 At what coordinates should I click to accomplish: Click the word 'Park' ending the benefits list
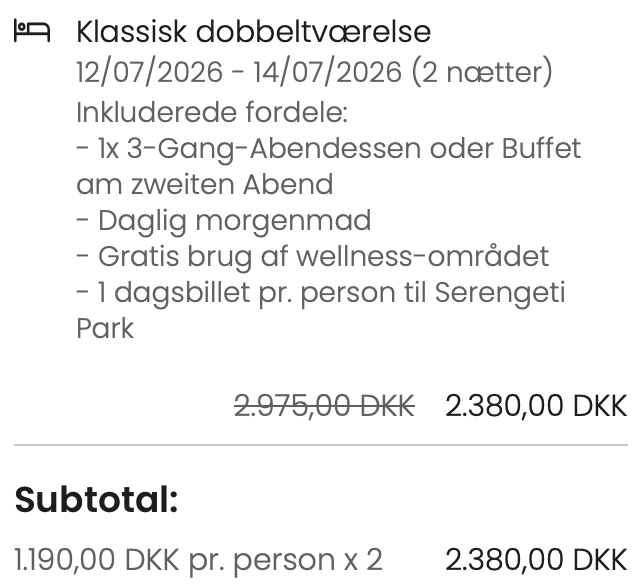point(105,328)
